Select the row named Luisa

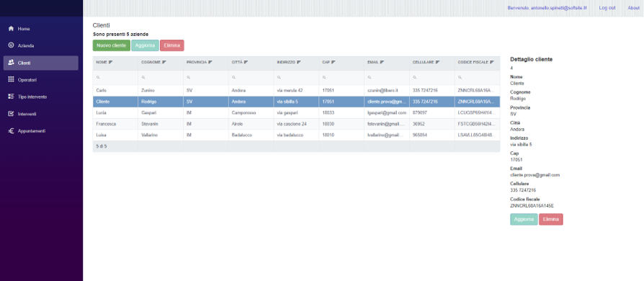click(x=296, y=135)
